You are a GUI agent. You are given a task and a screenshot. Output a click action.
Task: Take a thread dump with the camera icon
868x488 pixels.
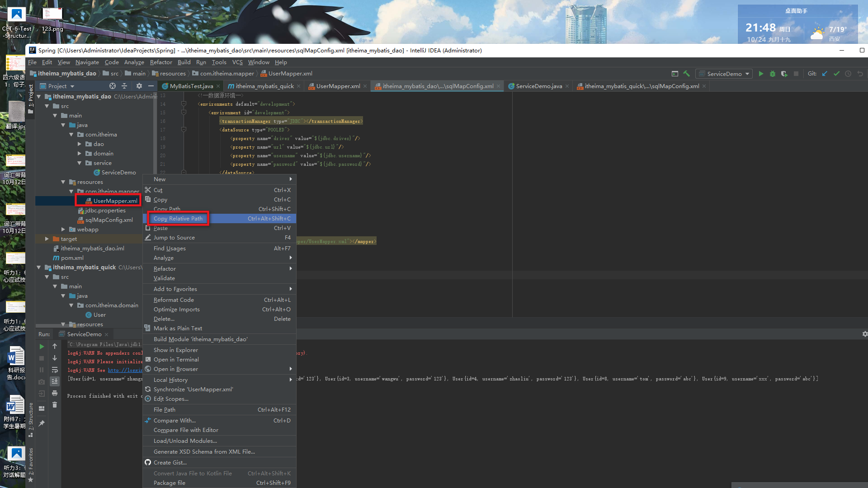(x=42, y=381)
